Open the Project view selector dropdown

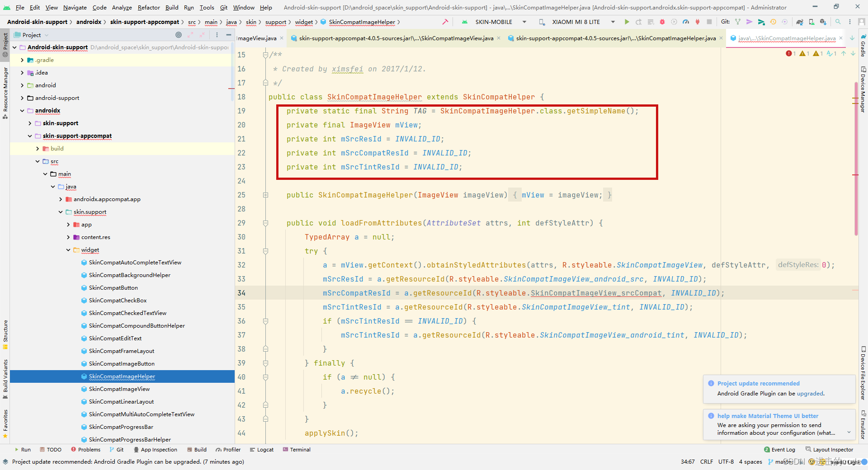[32, 35]
